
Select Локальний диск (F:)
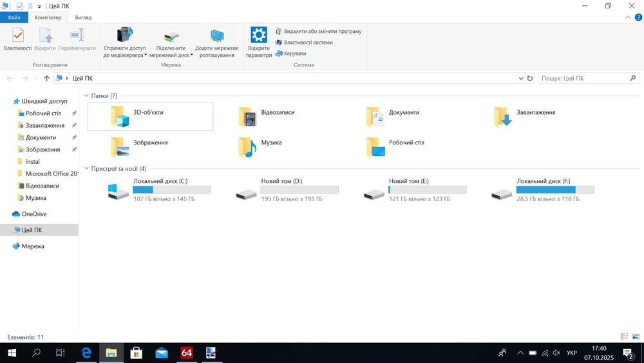point(543,190)
